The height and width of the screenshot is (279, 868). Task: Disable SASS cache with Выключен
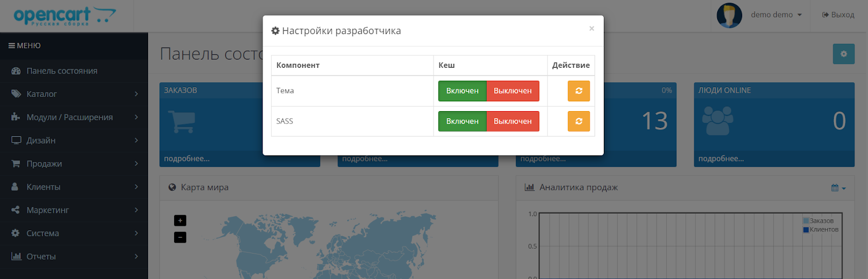tap(512, 121)
